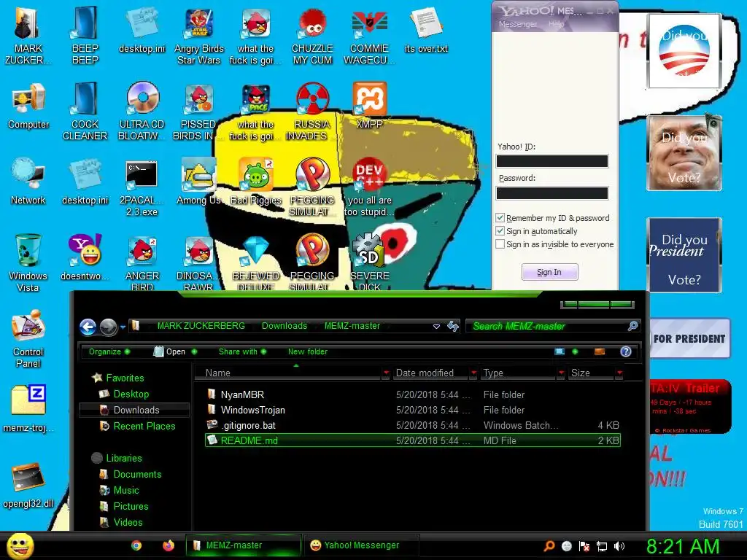The height and width of the screenshot is (560, 747).
Task: Open the recent pages dropdown next to Forward
Action: pos(123,327)
